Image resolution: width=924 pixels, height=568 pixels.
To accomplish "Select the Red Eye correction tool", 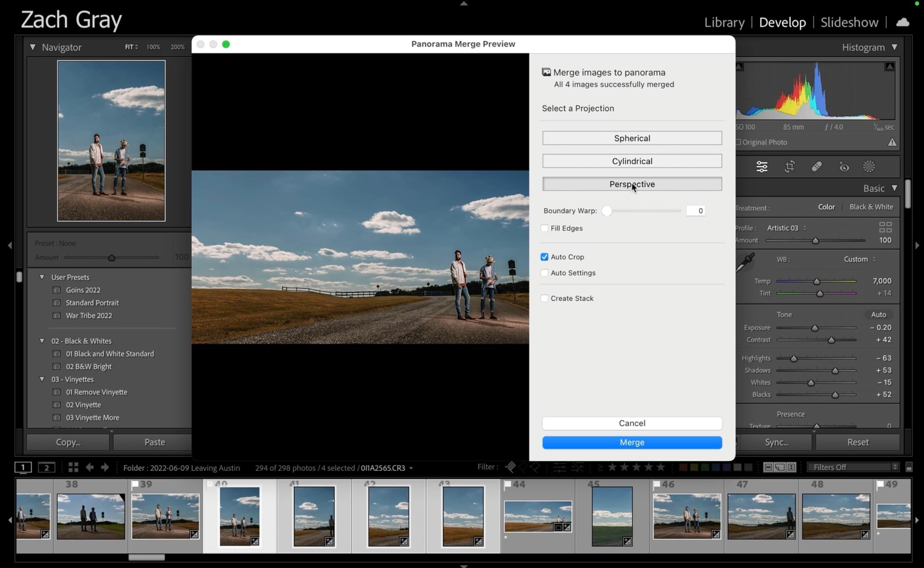I will pos(844,167).
